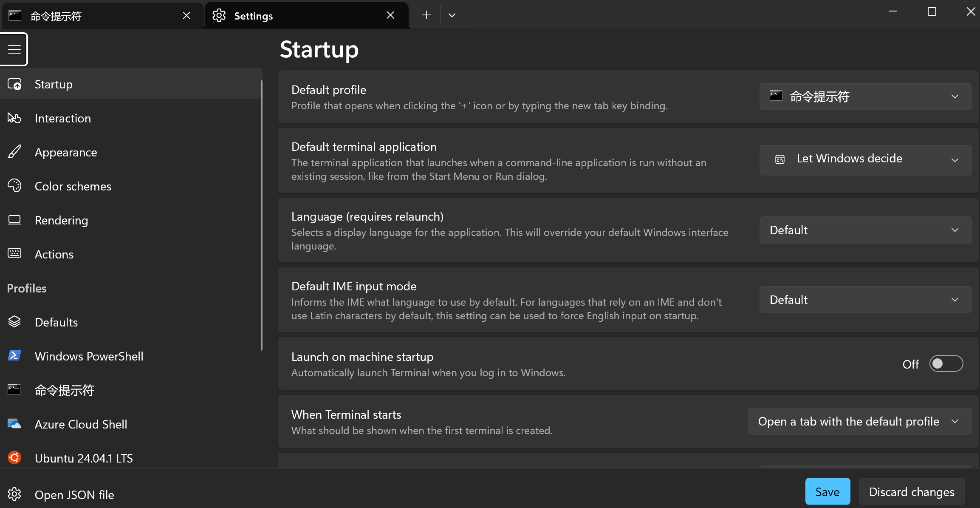Screen dimensions: 980x508
Task: Toggle Launch on machine startup switch
Action: pos(946,364)
